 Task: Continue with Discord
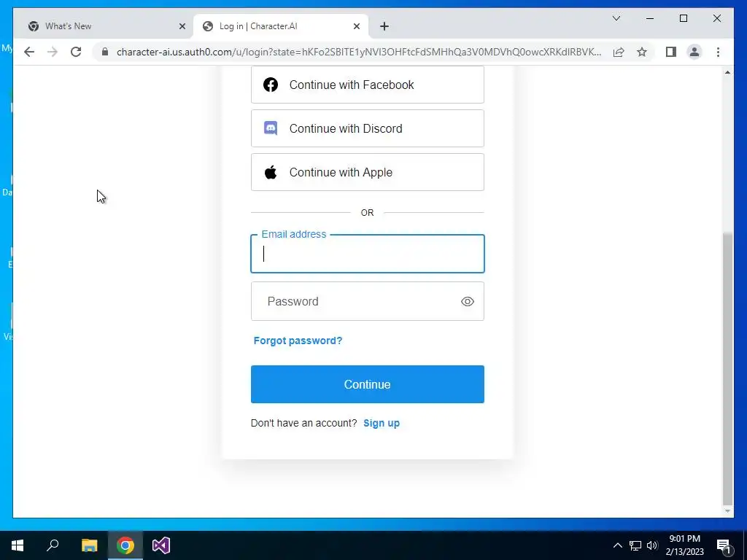coord(368,128)
